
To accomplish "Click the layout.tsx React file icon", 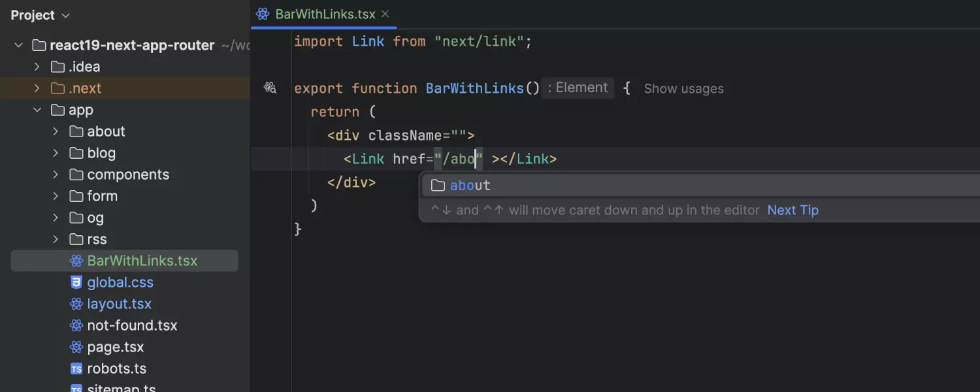I will 76,304.
